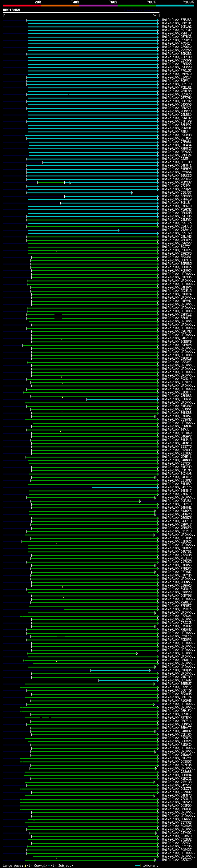
Task: Click hit label UniRef100_Q38JG7
Action: (177, 193)
